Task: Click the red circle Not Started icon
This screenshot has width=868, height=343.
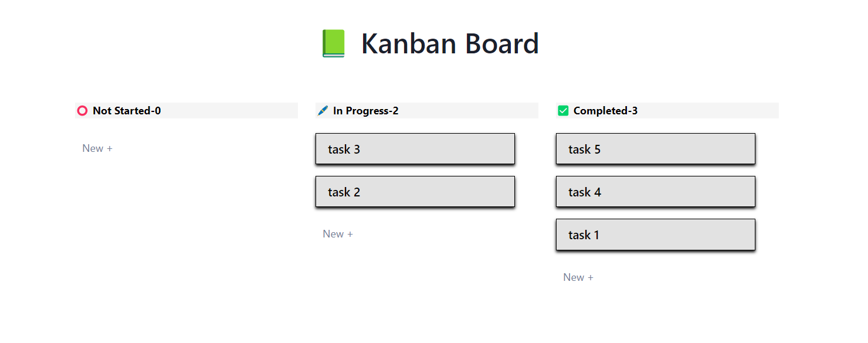Action: (82, 110)
